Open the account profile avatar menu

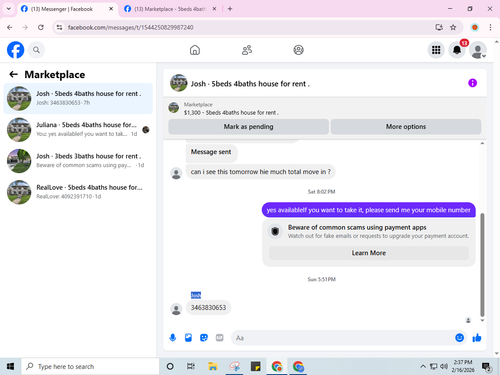coord(478,50)
